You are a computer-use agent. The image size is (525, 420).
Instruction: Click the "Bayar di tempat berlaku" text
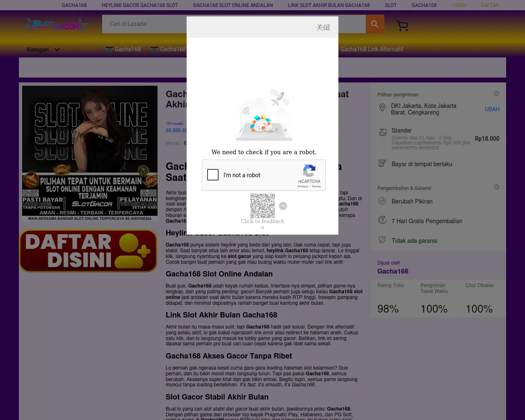click(422, 164)
